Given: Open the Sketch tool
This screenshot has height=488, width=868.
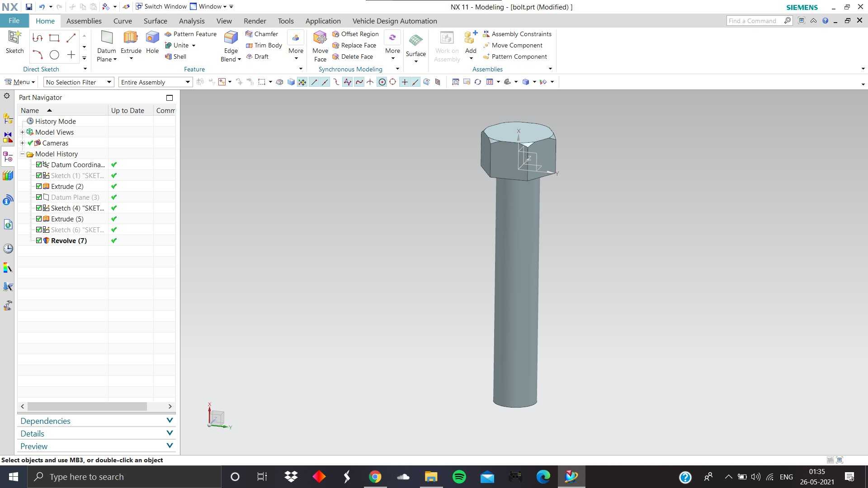Looking at the screenshot, I should click(14, 42).
